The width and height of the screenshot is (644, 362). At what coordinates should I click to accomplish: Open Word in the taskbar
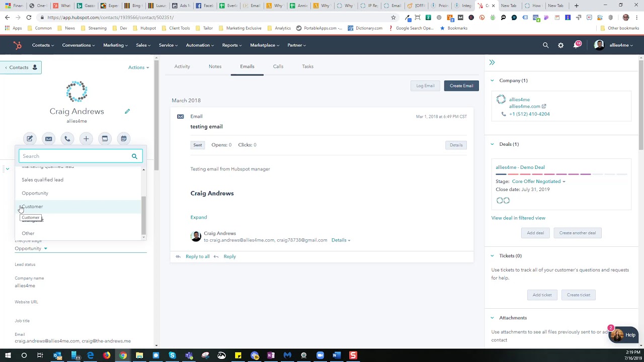pos(336,355)
